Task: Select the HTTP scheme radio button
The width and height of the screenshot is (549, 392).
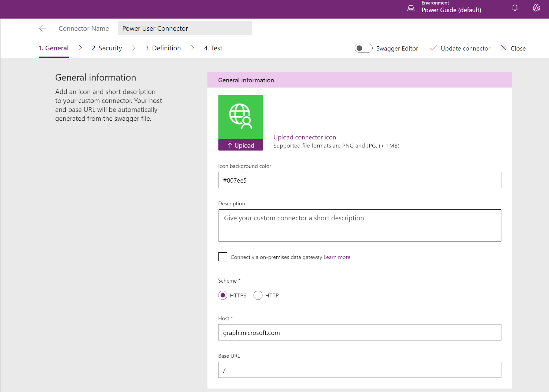Action: point(258,295)
